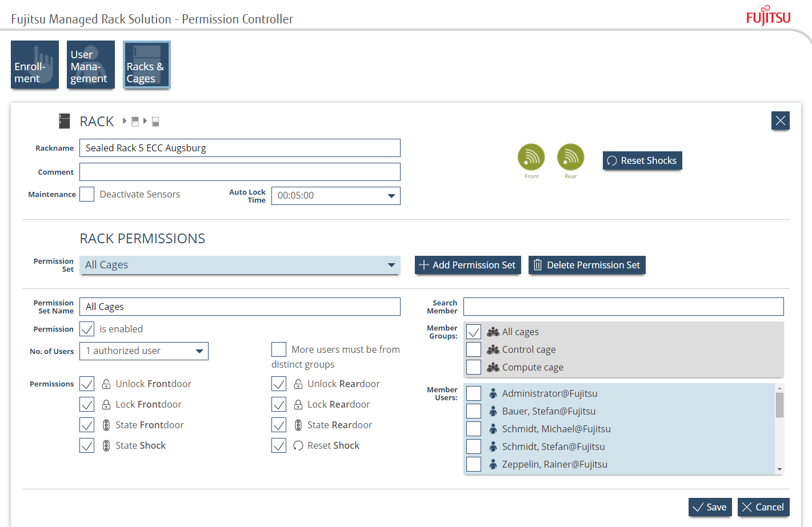Open the Racks & Cages tile
This screenshot has height=527, width=812.
tap(147, 65)
